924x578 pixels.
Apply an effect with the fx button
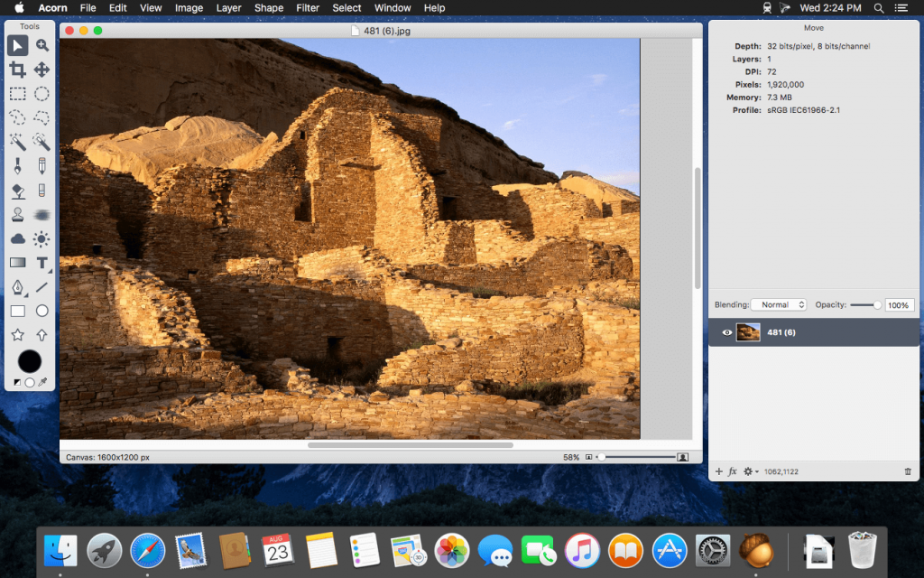732,471
